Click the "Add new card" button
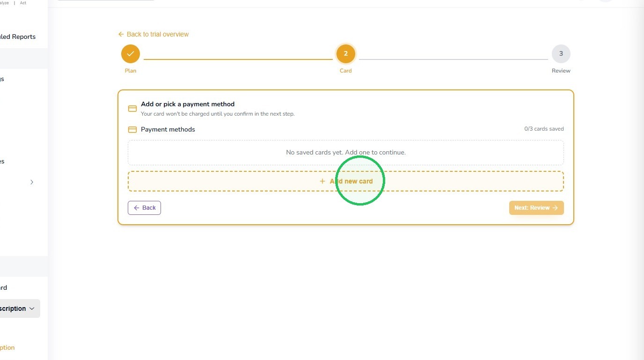 [346, 181]
